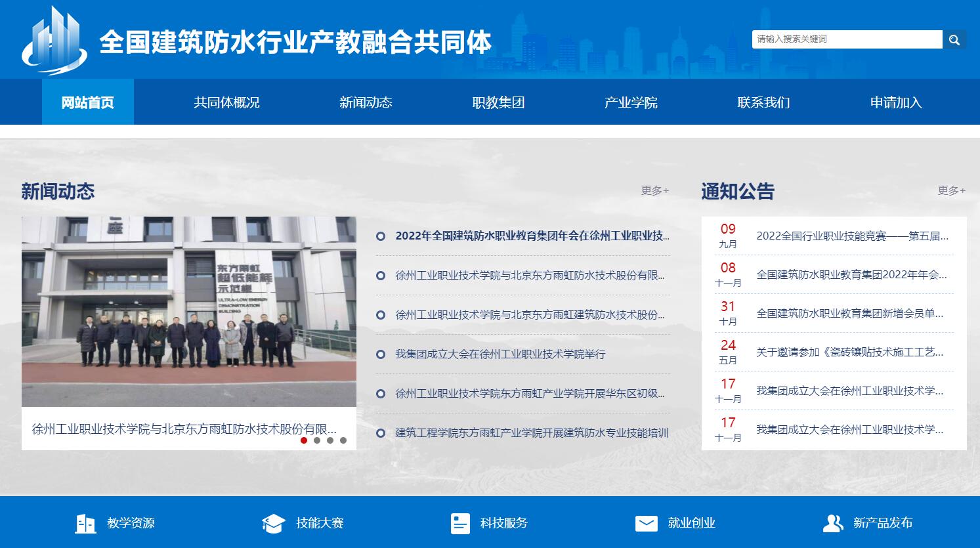Click the circle bullet beside the 2022年会 news item
This screenshot has height=548, width=980.
tap(381, 236)
